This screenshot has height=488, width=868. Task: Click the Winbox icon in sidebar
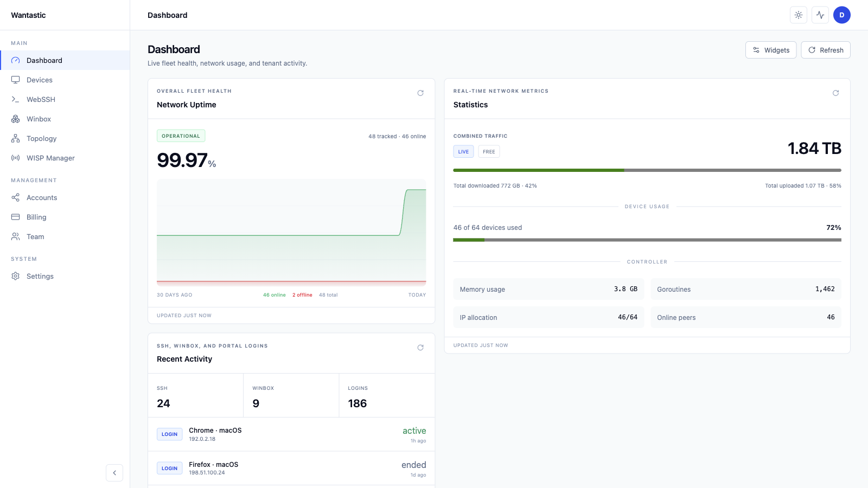click(x=15, y=119)
